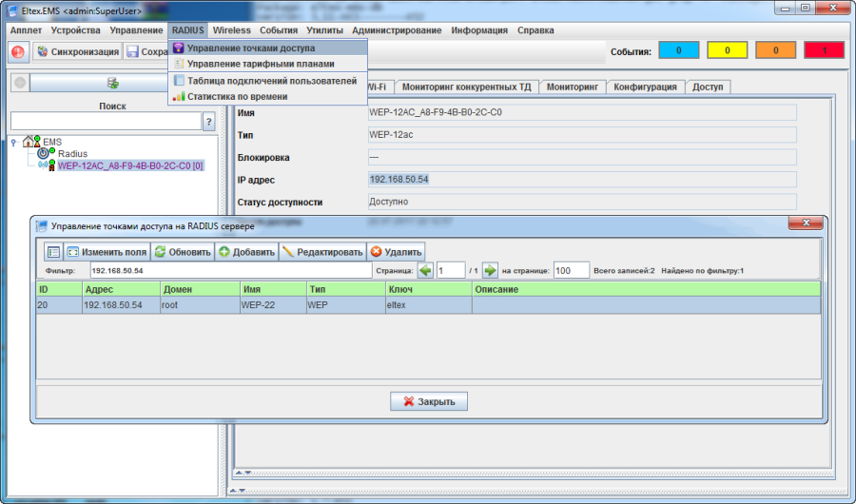The image size is (856, 504).
Task: Click the Статус доступности field Доступно
Action: click(582, 202)
